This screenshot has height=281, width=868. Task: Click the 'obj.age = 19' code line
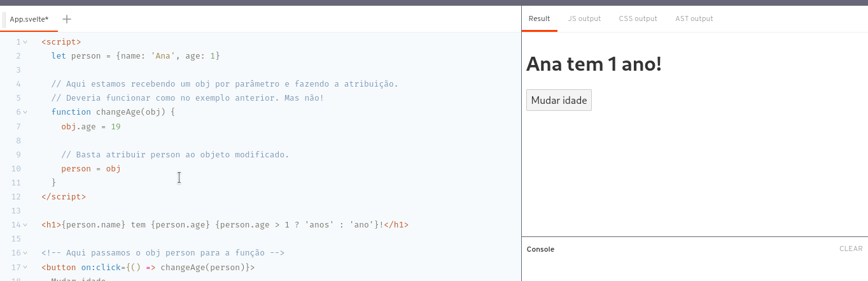[91, 126]
